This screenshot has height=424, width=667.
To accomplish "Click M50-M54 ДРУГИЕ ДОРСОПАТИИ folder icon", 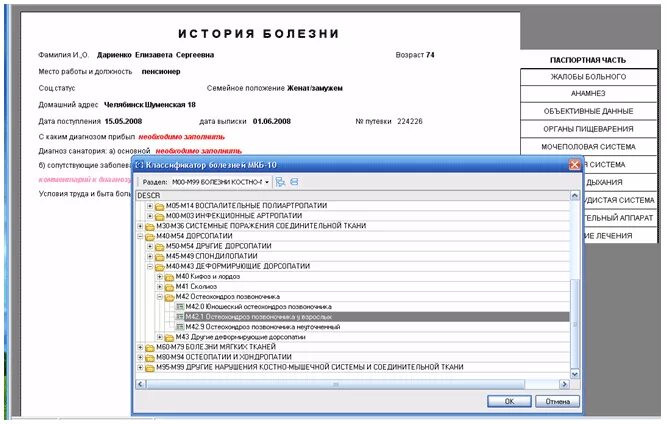I will tap(160, 247).
